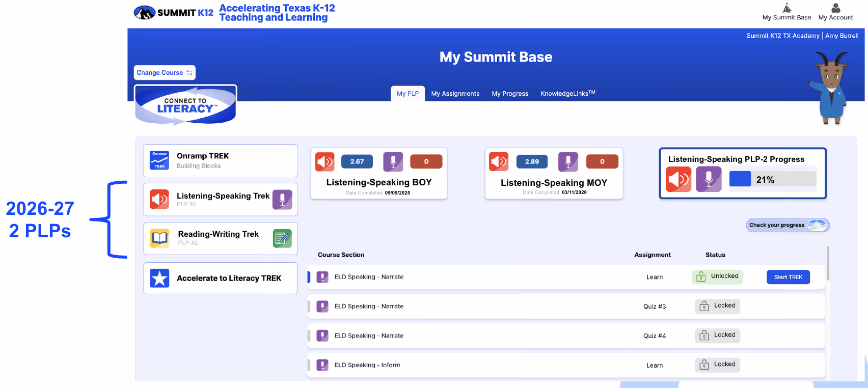Click microphone icon of Narrate Learn row
Image resolution: width=868 pixels, height=388 pixels.
pyautogui.click(x=322, y=277)
